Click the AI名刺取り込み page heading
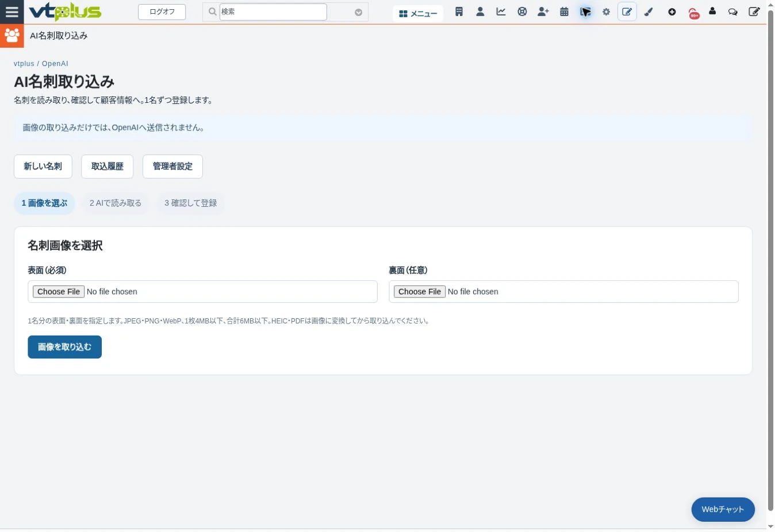 coord(64,82)
